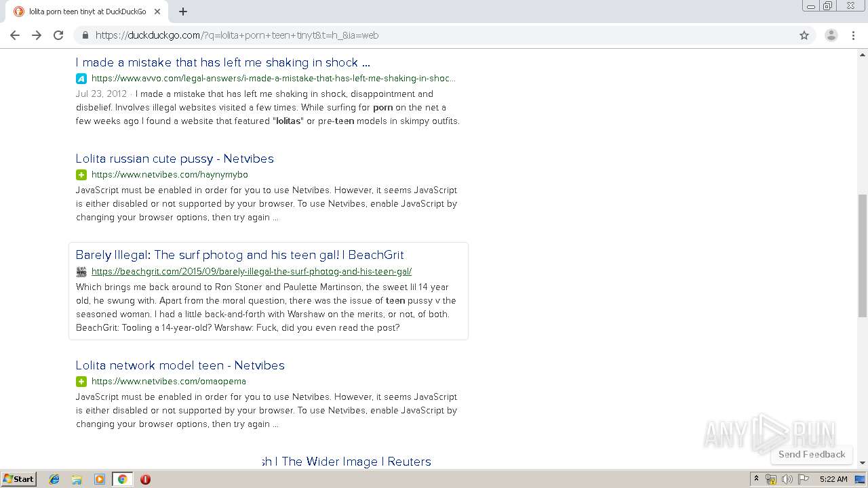
Task: Select the DuckDuckGo browser tab
Action: [87, 12]
